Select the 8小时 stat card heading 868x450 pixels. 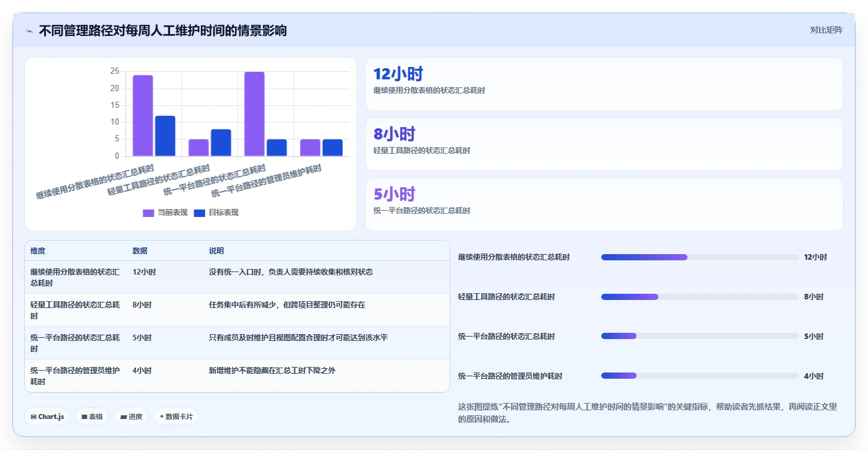click(x=394, y=134)
